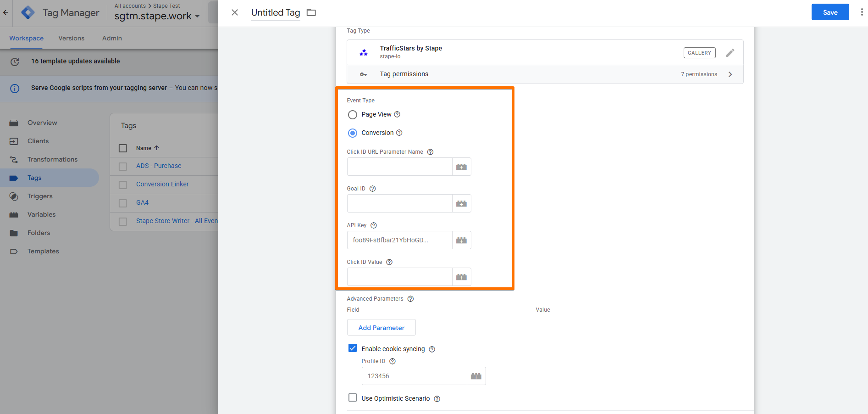Open Overview in the sidebar
The image size is (868, 414).
tap(42, 123)
